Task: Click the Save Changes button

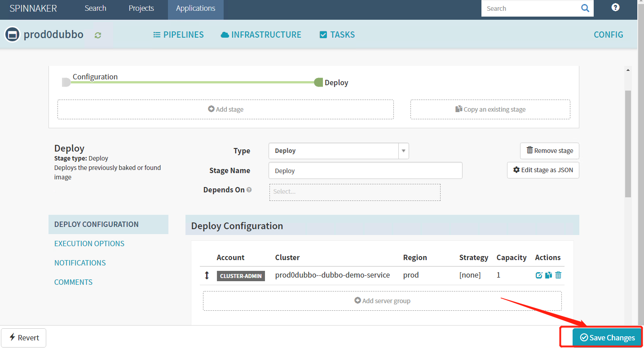Action: [x=607, y=338]
